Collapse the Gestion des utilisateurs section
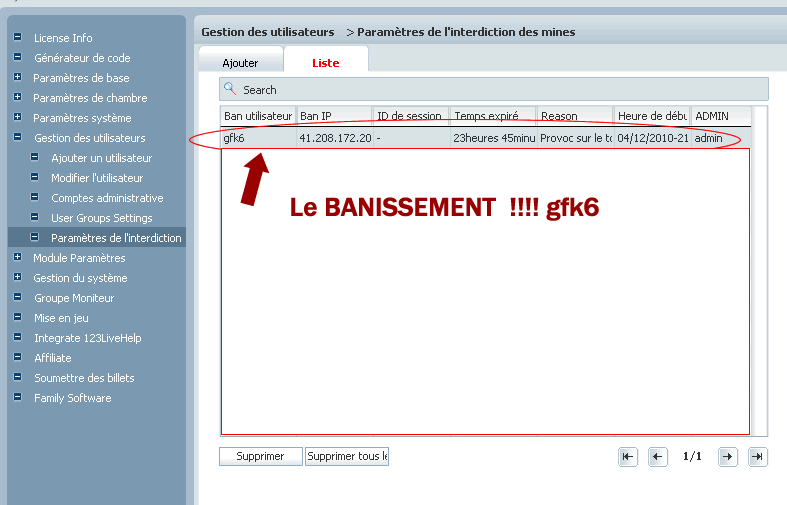Screen dimensions: 787x505 (18, 138)
